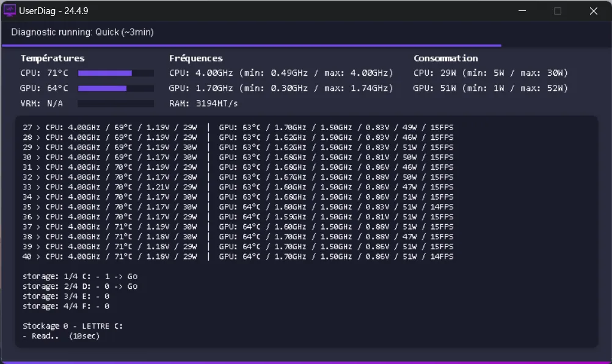Viewport: 612px width, 364px height.
Task: Click the 'Stockage 0 - LETTRE C:' line
Action: [x=73, y=326]
